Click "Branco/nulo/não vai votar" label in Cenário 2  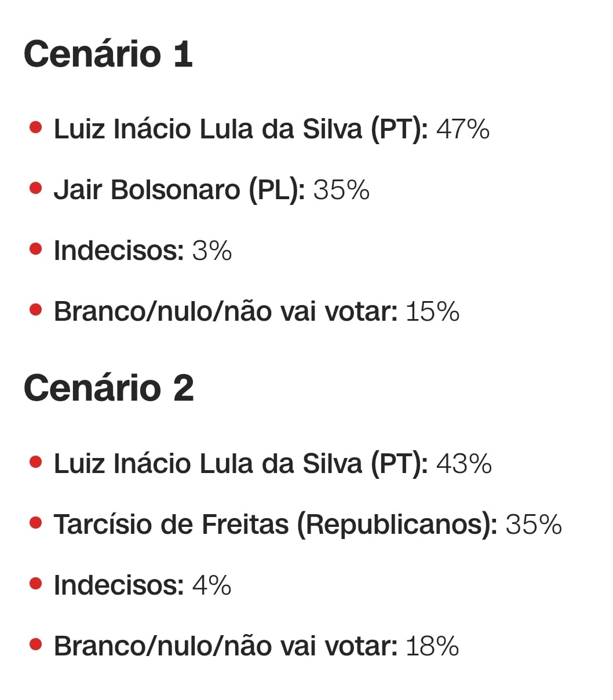pyautogui.click(x=225, y=646)
